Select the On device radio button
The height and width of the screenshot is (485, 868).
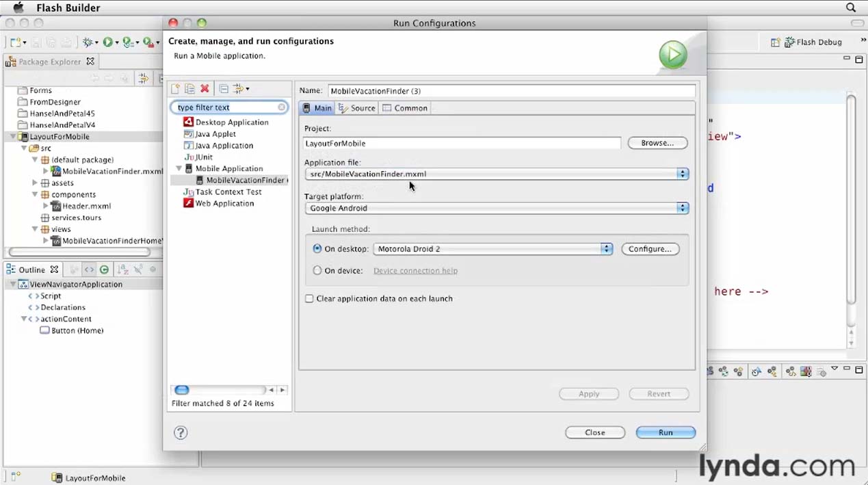[317, 271]
